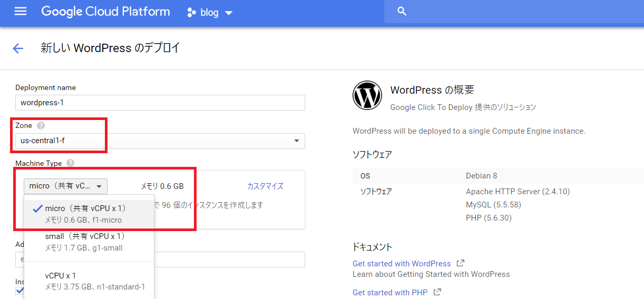Open the blog project selector dropdown

[211, 13]
